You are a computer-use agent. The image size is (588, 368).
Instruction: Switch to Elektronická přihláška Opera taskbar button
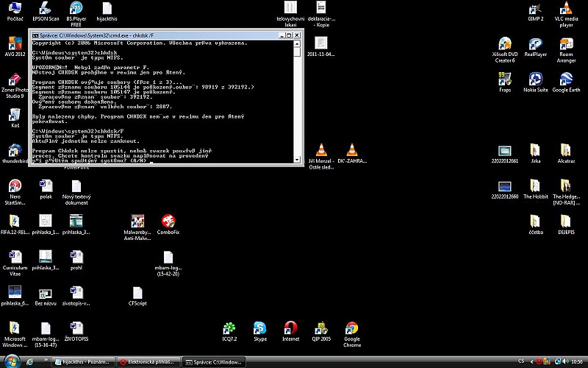coord(148,362)
